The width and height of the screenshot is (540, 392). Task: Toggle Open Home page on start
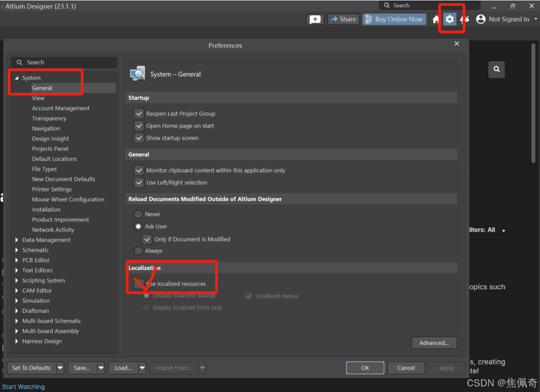coord(139,126)
